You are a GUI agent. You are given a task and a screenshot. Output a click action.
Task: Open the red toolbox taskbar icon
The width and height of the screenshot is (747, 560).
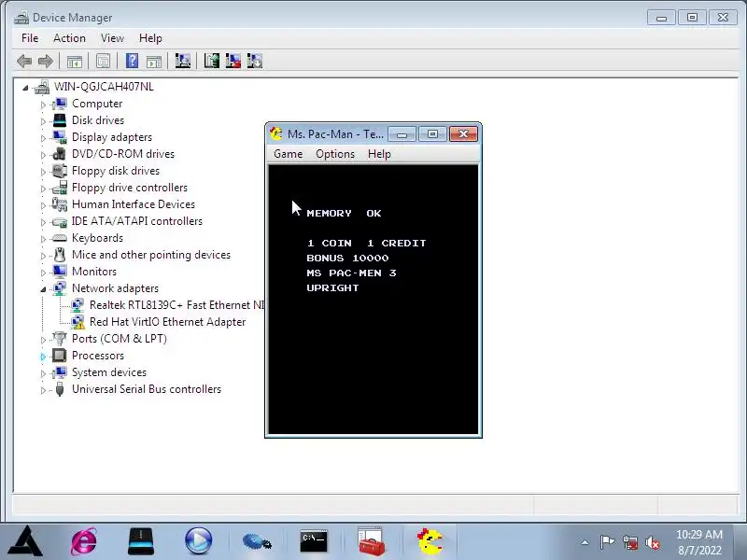pyautogui.click(x=371, y=541)
